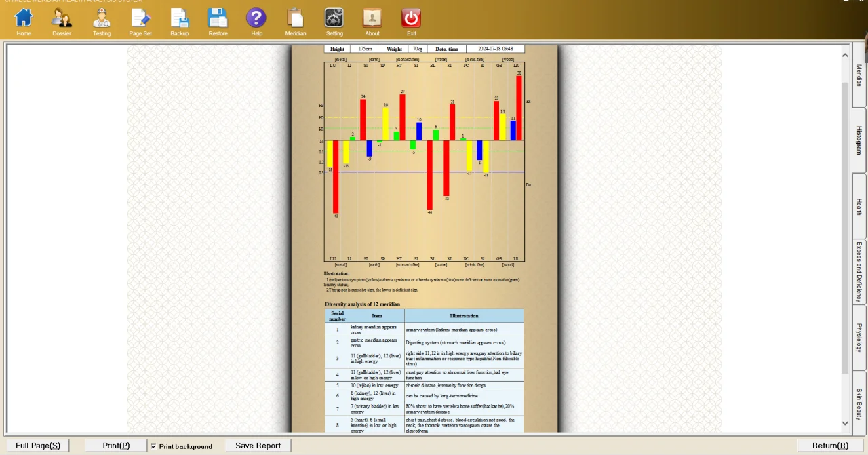Image resolution: width=868 pixels, height=455 pixels.
Task: Click the report scrollbar down arrow
Action: click(x=845, y=423)
